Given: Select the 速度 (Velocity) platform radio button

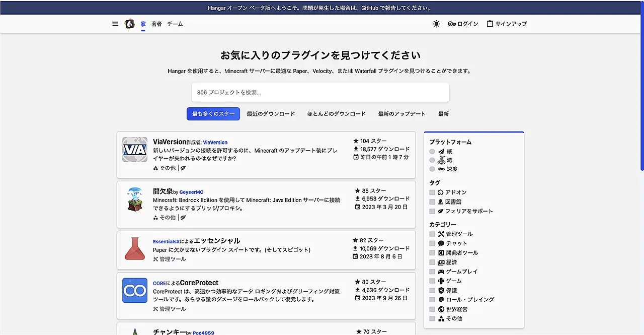Looking at the screenshot, I should (x=432, y=169).
